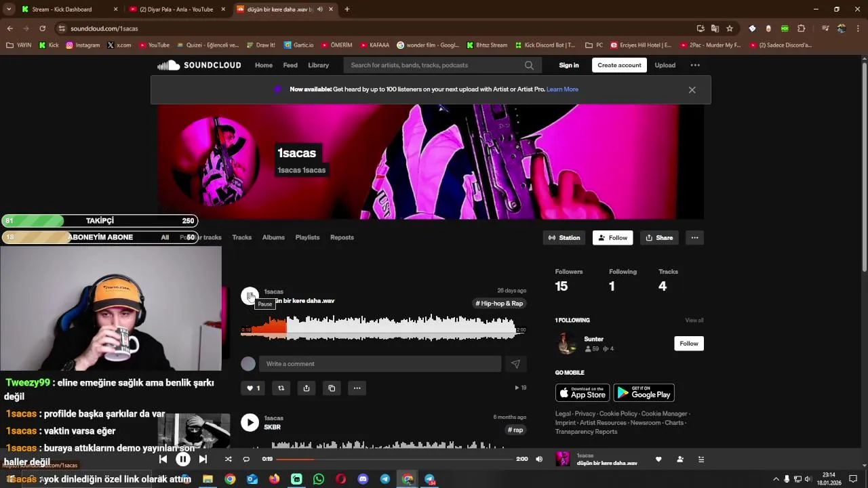Open Sunter's profile avatar

point(567,344)
